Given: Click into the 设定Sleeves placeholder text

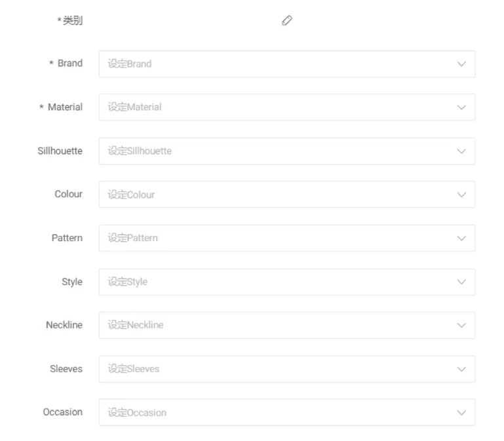Looking at the screenshot, I should (x=133, y=369).
